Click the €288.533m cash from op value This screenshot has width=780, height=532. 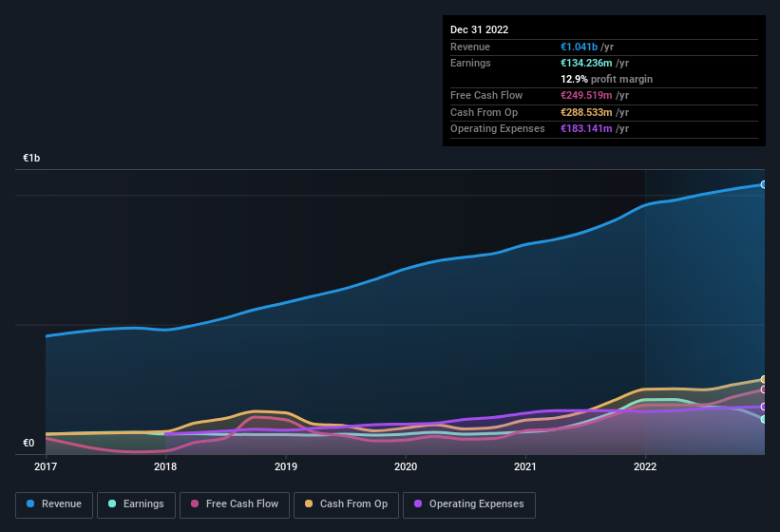point(586,112)
